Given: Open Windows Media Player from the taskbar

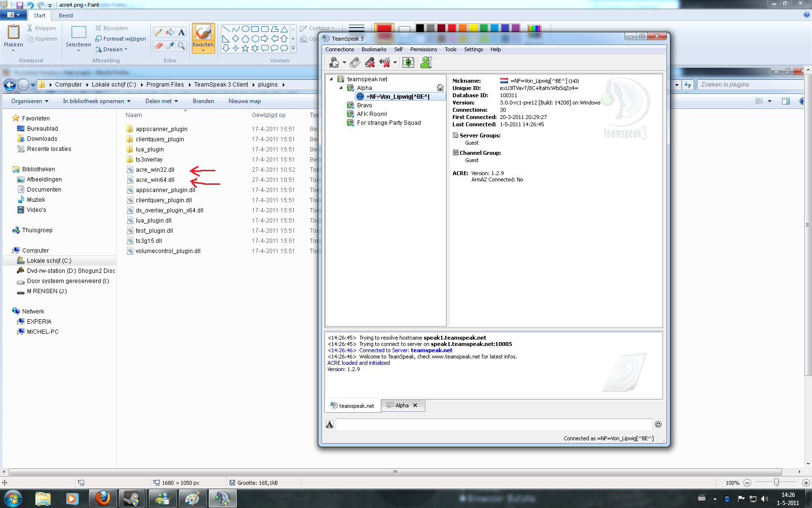Looking at the screenshot, I should [72, 498].
